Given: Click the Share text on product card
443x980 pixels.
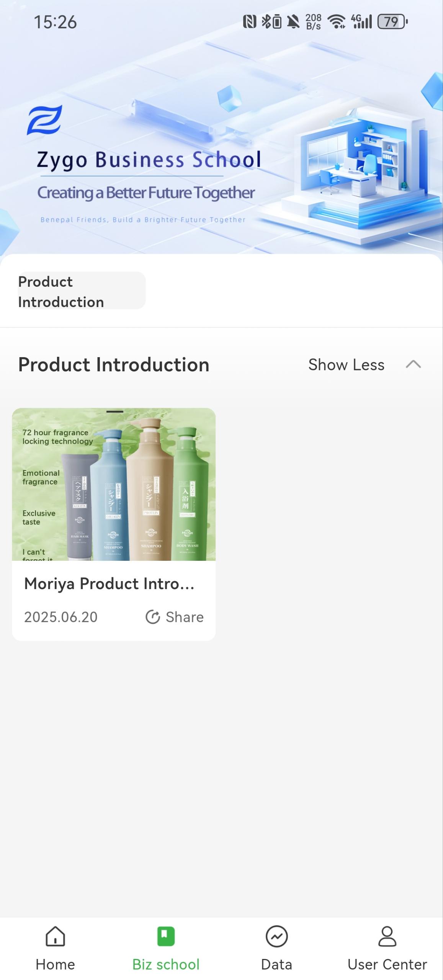Looking at the screenshot, I should pyautogui.click(x=185, y=617).
